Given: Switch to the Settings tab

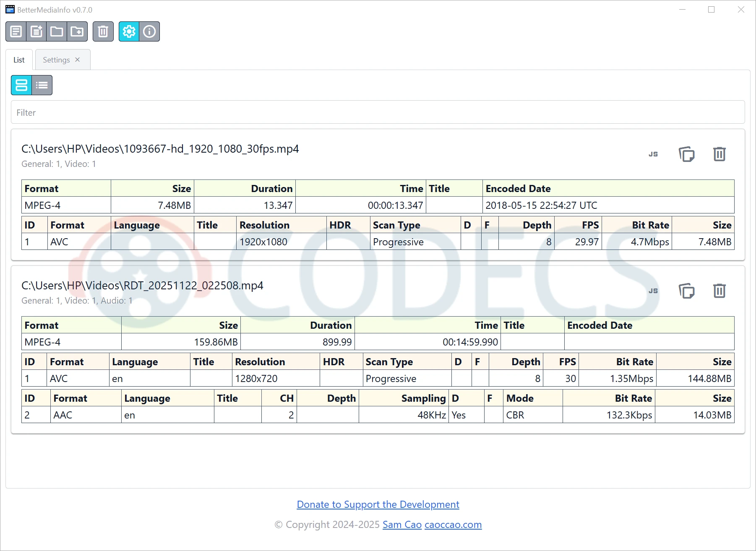Looking at the screenshot, I should pos(56,60).
